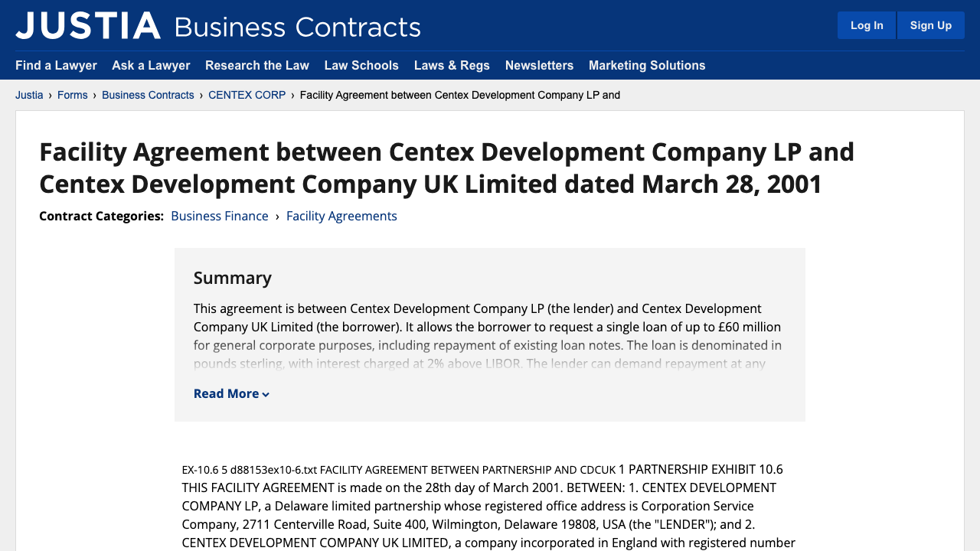
Task: Open the Law Schools navigation item
Action: [x=361, y=66]
